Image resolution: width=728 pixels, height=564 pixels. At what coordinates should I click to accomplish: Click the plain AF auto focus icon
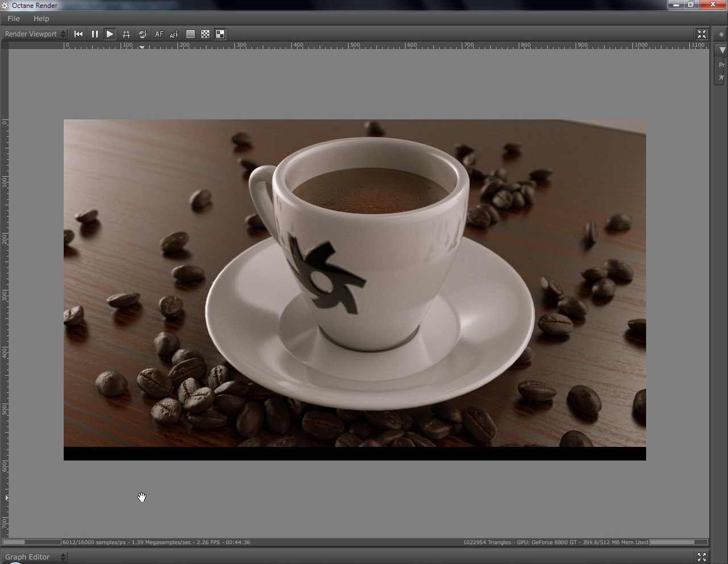pos(159,34)
